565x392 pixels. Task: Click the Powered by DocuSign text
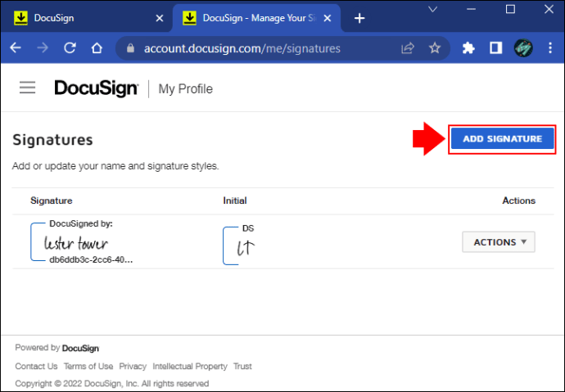[x=57, y=348]
